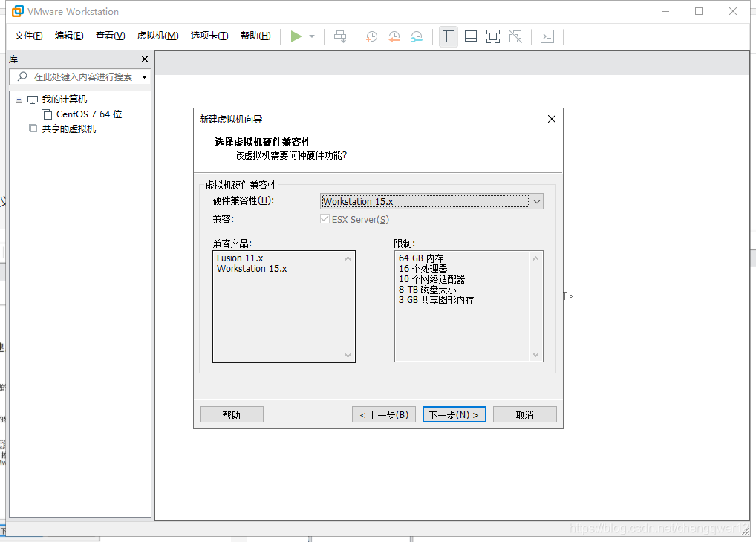Open the 编辑(E) menu

(x=69, y=36)
